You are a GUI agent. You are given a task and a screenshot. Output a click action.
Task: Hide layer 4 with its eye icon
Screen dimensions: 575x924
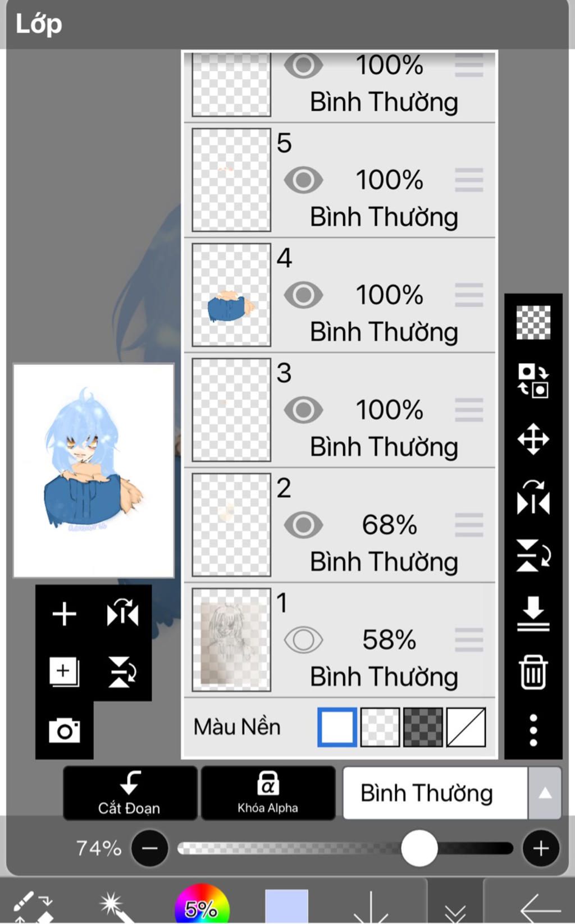[303, 295]
